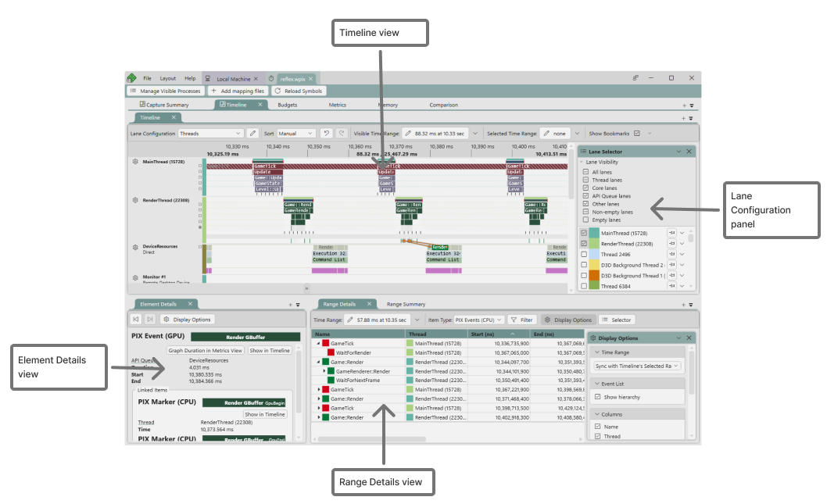The image size is (827, 504).
Task: Click the pin icon for MainThread (15728) lane
Action: click(671, 233)
